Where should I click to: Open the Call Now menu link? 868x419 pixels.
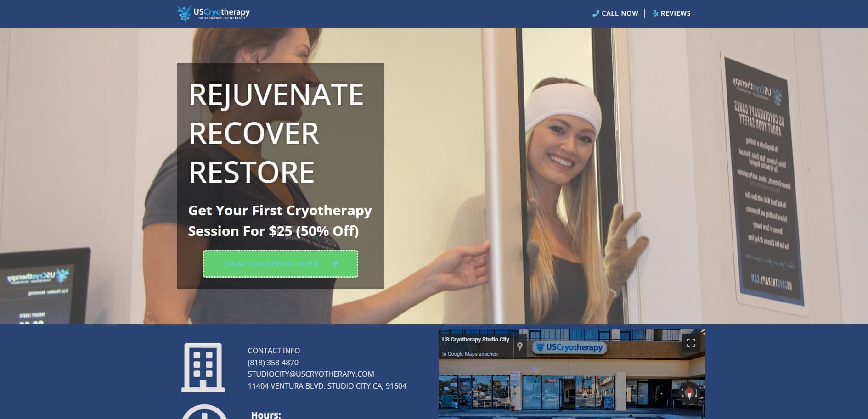pyautogui.click(x=615, y=13)
